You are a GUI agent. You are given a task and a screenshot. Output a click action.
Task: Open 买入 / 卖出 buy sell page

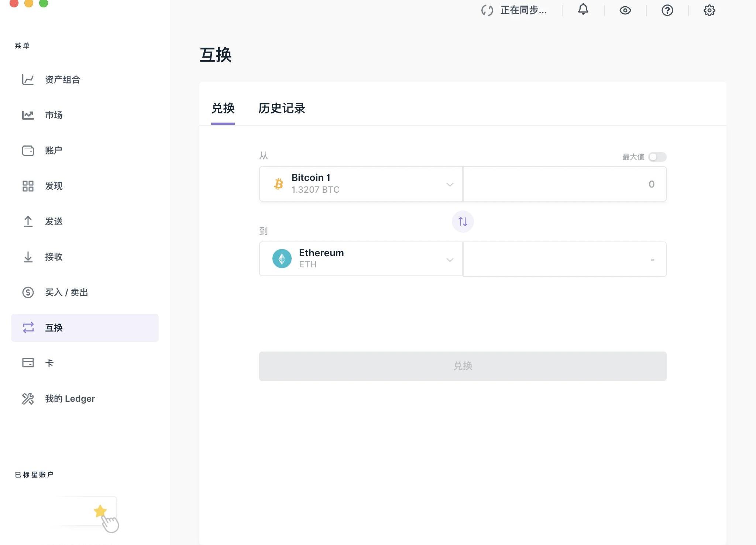point(66,292)
